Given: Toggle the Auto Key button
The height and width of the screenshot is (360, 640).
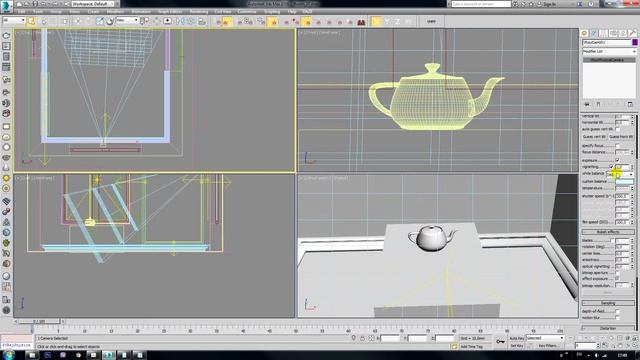Looking at the screenshot, I should [x=516, y=338].
